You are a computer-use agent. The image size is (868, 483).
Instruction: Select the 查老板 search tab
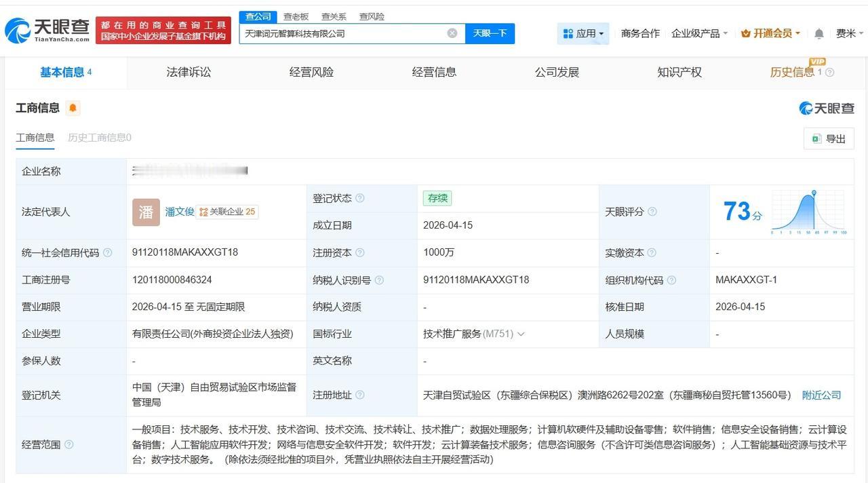coord(296,16)
